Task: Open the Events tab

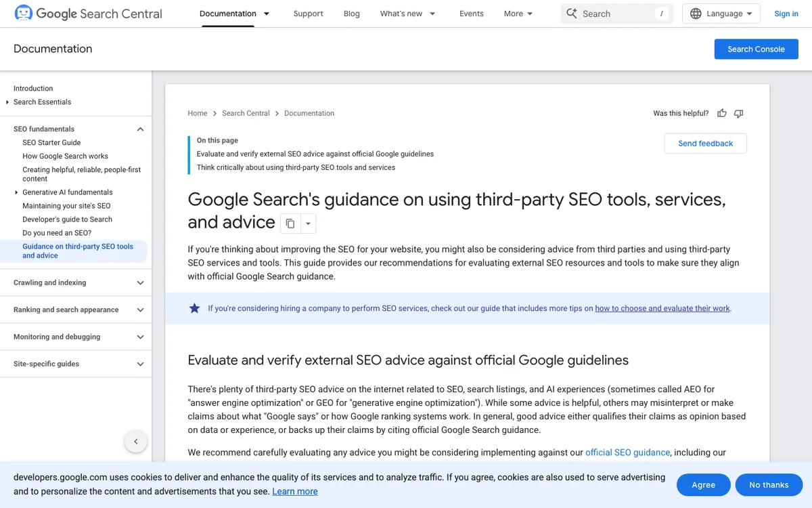Action: click(x=472, y=14)
